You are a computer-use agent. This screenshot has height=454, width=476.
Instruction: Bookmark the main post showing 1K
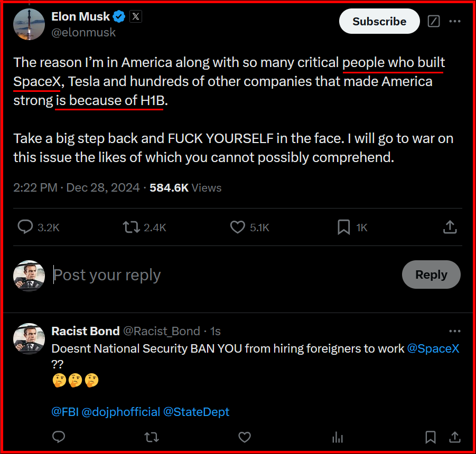click(x=344, y=227)
